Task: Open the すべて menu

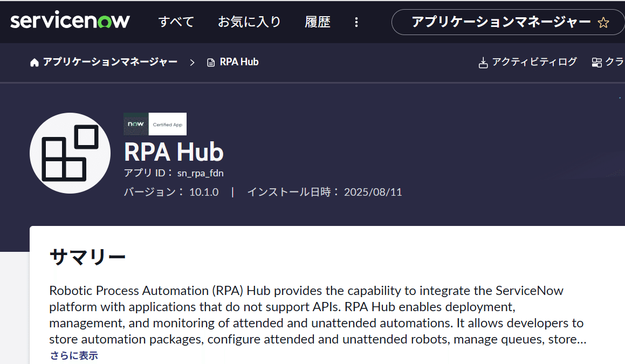Action: 176,22
